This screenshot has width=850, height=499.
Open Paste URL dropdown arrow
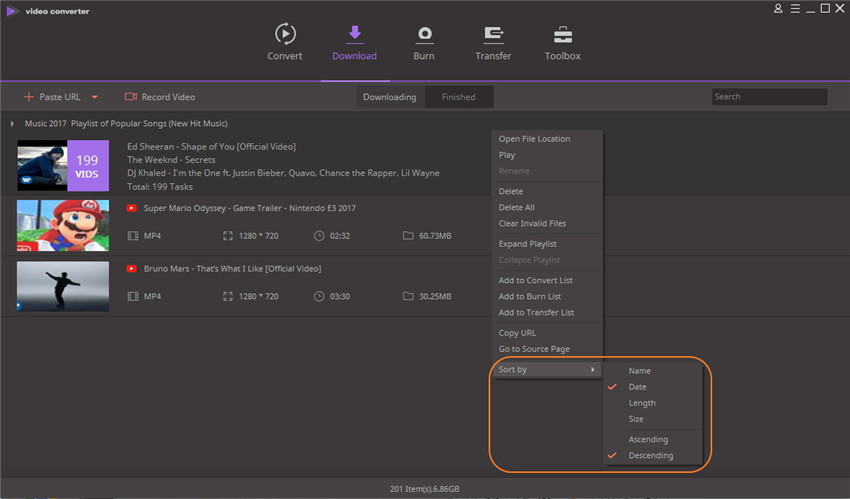[x=95, y=97]
